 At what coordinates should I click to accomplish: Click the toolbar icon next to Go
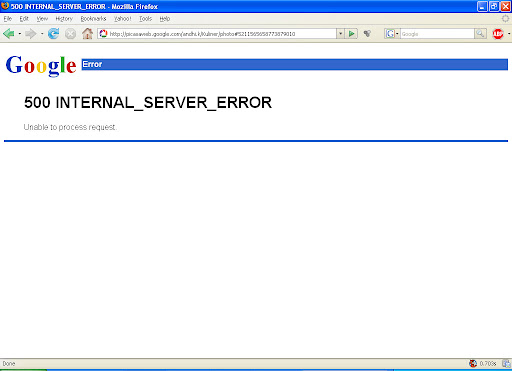367,34
